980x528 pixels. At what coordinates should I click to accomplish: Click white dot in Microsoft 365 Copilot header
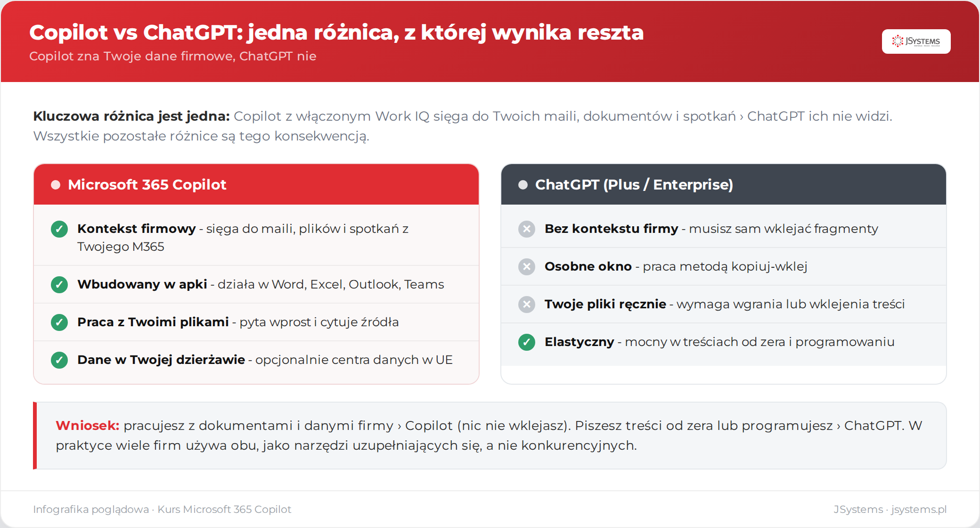56,185
